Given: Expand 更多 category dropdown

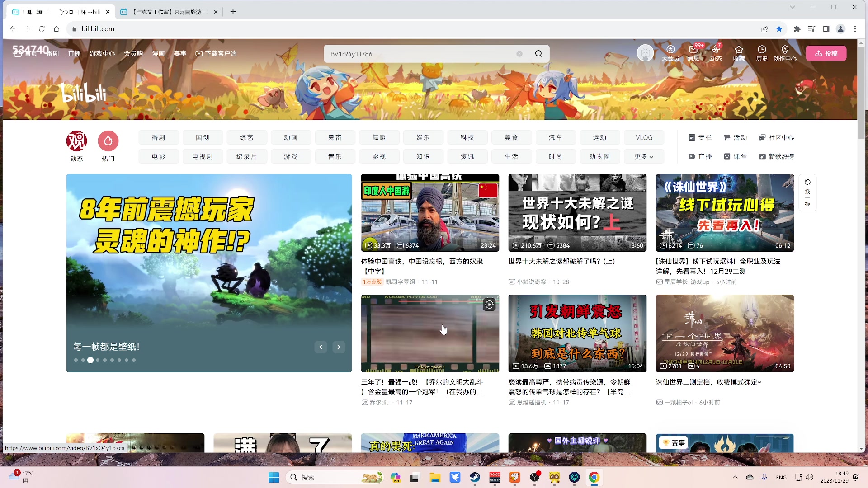Looking at the screenshot, I should tap(644, 156).
